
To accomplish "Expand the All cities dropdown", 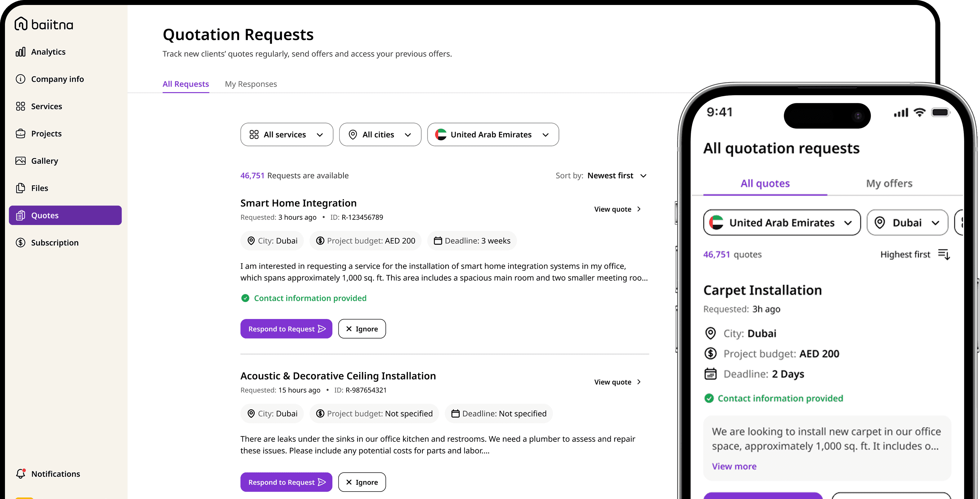I will (380, 134).
